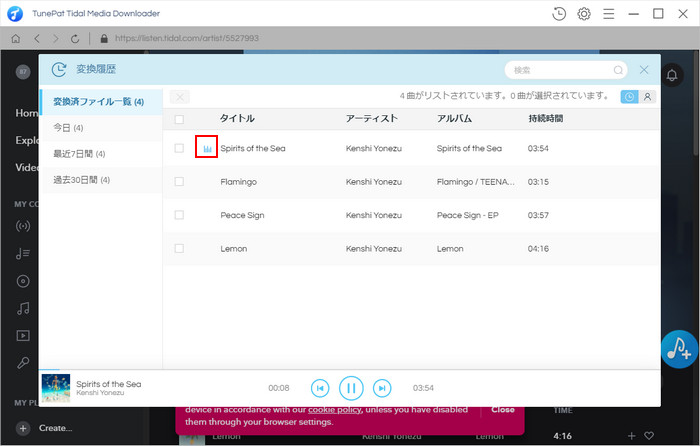Click the URL address field
This screenshot has width=700, height=446.
(x=187, y=38)
